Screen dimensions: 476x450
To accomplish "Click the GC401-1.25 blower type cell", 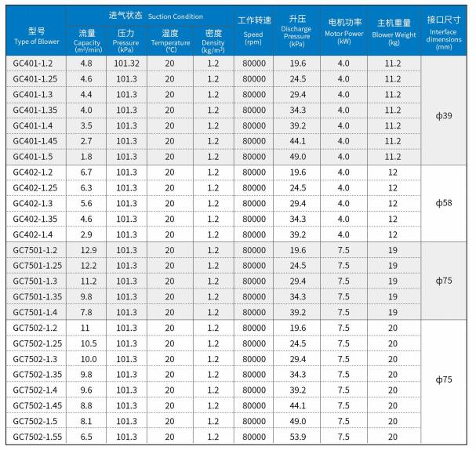I will pyautogui.click(x=35, y=79).
